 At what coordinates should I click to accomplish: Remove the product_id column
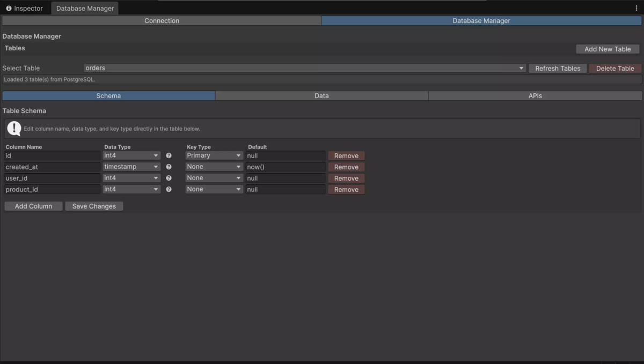(346, 189)
